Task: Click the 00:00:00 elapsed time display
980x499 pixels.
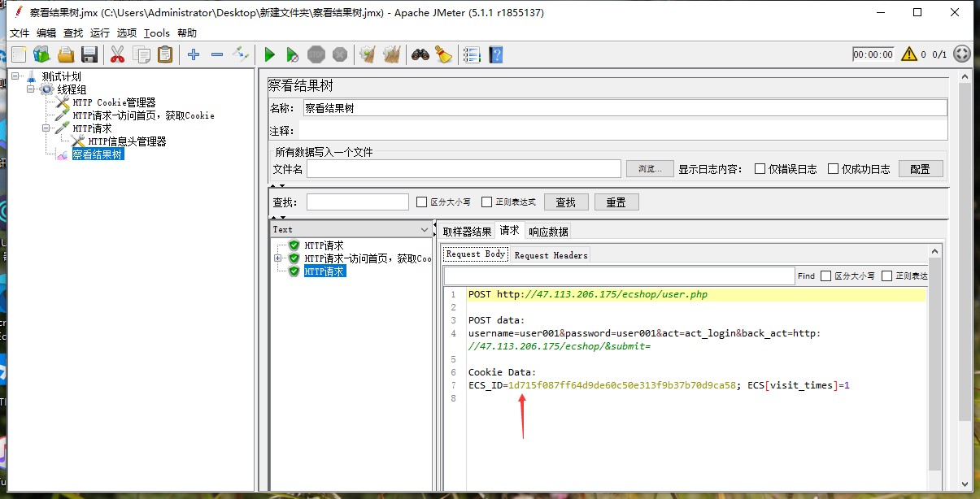Action: click(x=873, y=54)
